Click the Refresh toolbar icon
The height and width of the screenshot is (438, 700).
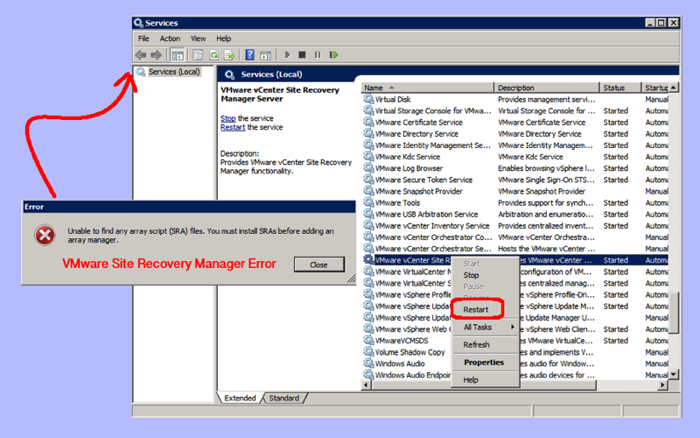pos(214,55)
